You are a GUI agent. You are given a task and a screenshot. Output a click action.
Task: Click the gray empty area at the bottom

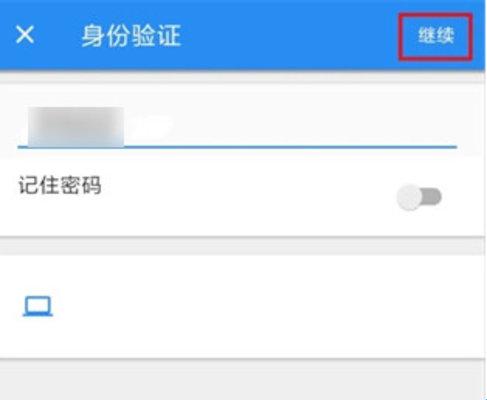click(x=242, y=382)
